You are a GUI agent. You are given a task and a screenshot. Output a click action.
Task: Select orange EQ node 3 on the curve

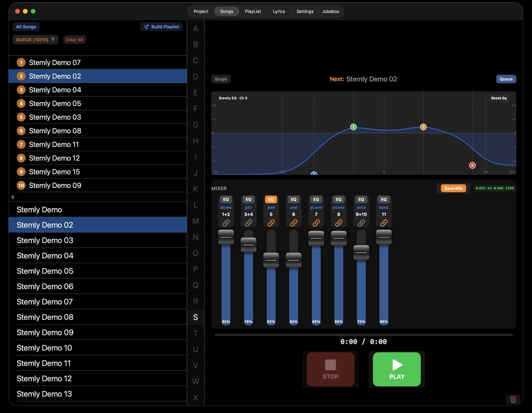423,127
